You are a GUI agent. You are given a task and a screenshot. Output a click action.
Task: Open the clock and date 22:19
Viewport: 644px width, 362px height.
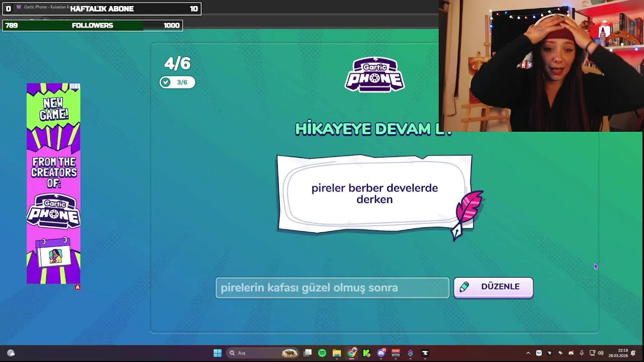[618, 353]
